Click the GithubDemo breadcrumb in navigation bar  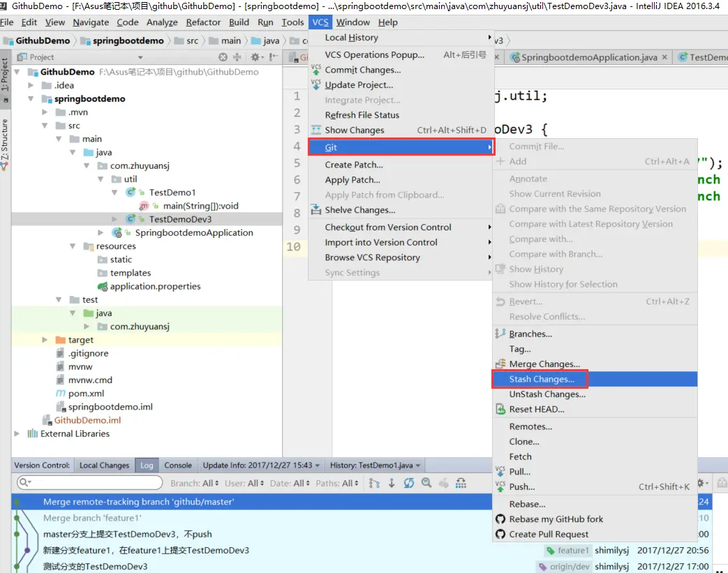click(x=37, y=41)
